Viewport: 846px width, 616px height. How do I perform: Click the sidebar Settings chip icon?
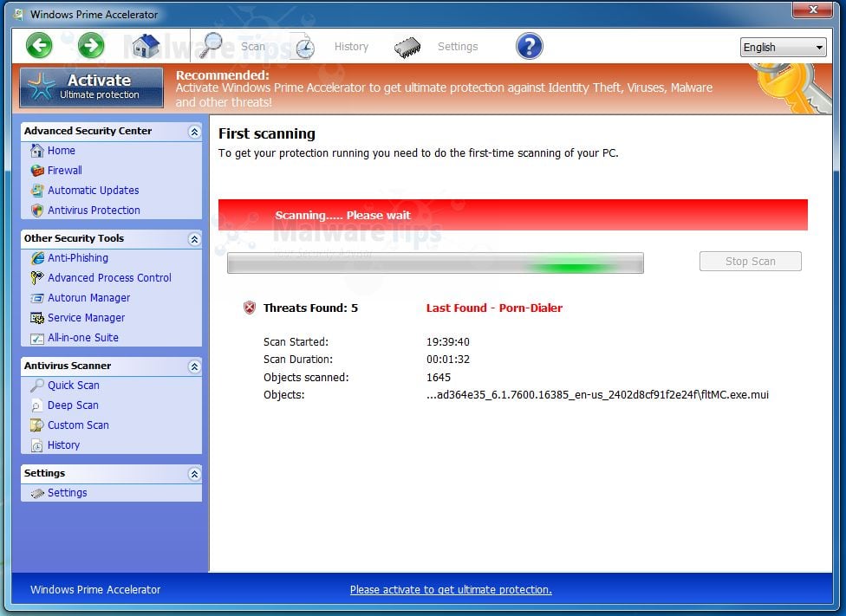pyautogui.click(x=36, y=493)
